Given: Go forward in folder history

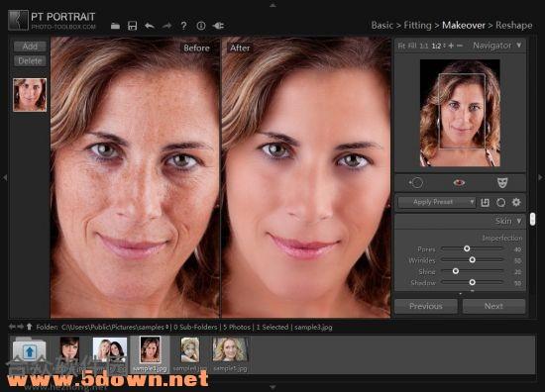Looking at the screenshot, I should 21,327.
